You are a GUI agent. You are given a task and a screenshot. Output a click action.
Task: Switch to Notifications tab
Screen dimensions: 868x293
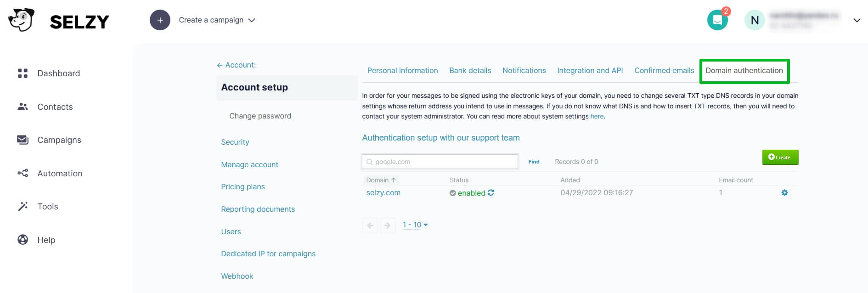524,71
